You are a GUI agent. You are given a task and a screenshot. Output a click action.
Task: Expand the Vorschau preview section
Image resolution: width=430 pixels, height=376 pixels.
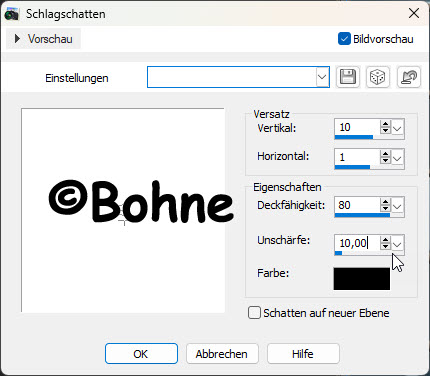point(44,39)
